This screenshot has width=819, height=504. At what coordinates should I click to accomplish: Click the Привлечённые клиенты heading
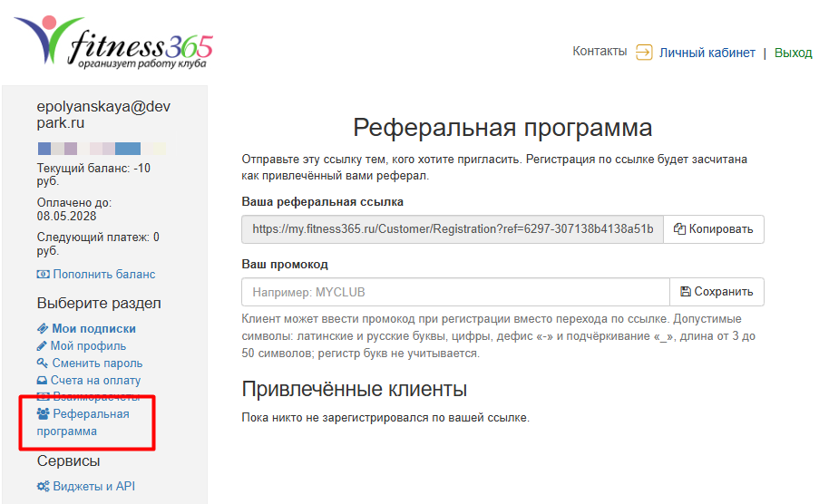click(354, 389)
